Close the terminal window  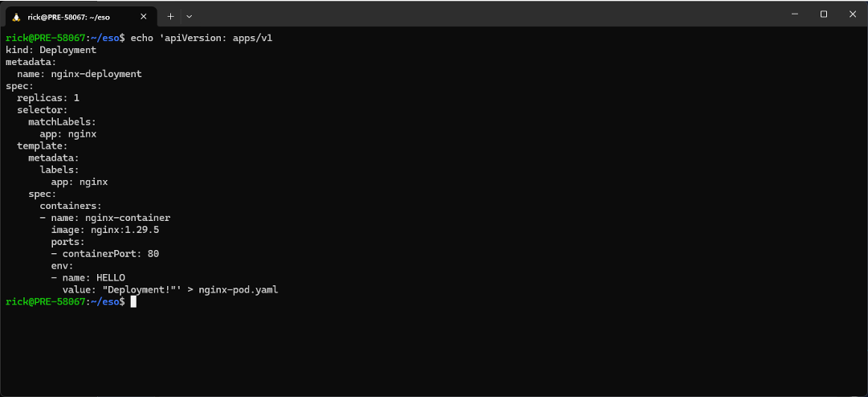(x=853, y=14)
